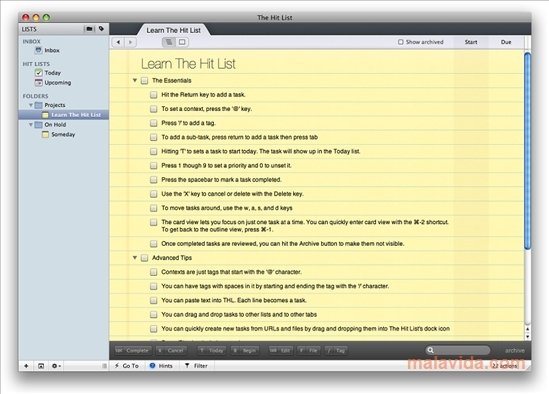The image size is (549, 394).
Task: Click the archive button
Action: coord(514,351)
